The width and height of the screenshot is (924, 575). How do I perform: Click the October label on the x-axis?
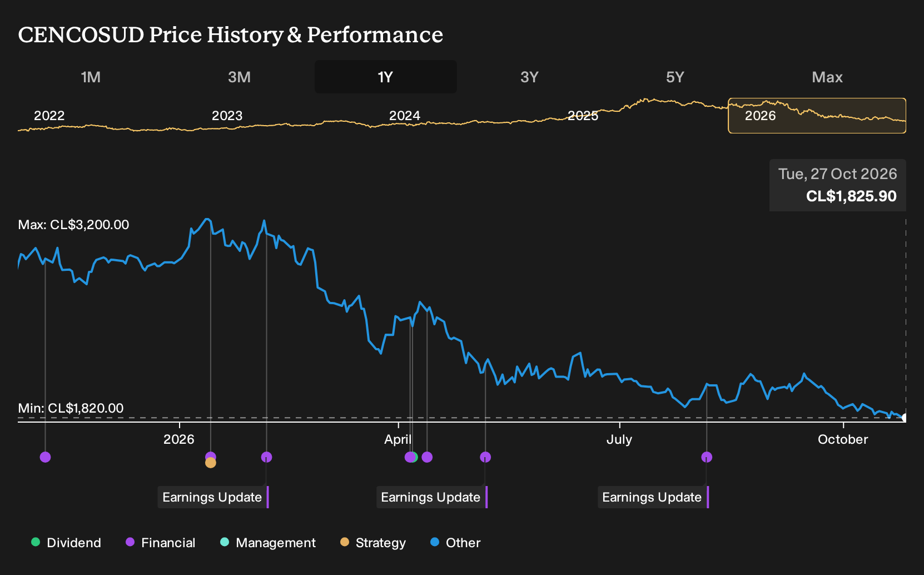coord(843,439)
